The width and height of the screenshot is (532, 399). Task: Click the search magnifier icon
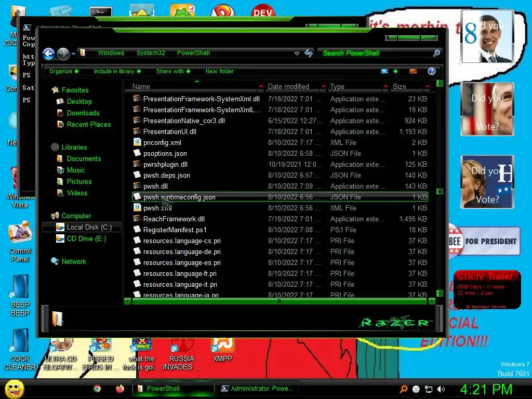click(x=436, y=53)
